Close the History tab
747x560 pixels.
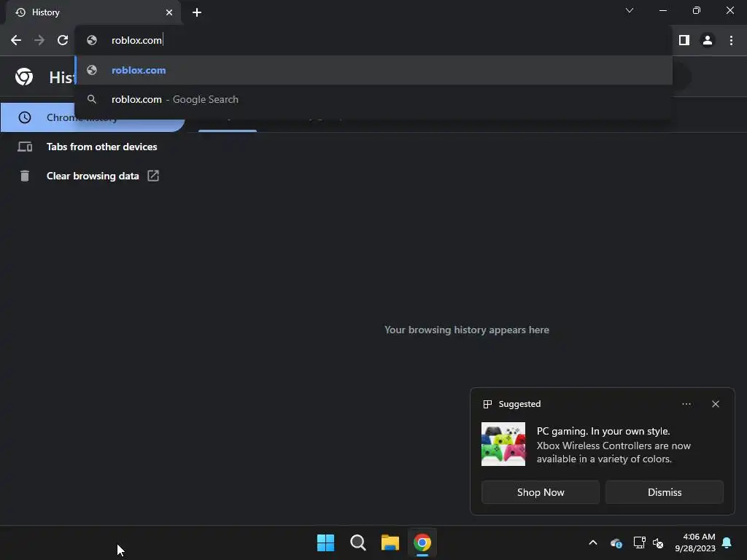(169, 12)
